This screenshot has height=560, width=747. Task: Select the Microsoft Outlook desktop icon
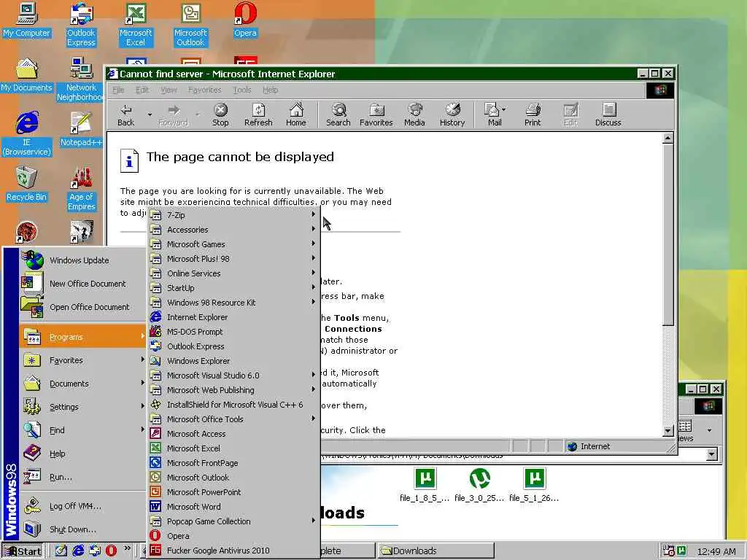point(190,24)
